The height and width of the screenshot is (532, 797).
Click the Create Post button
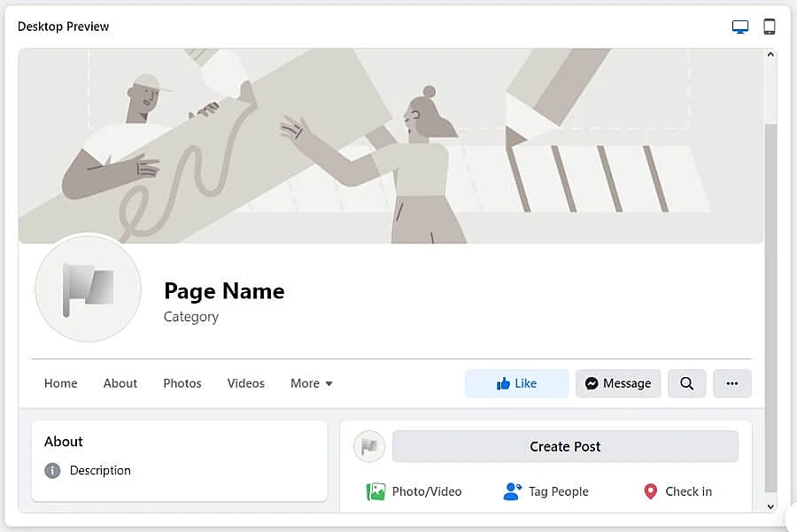[x=565, y=447]
